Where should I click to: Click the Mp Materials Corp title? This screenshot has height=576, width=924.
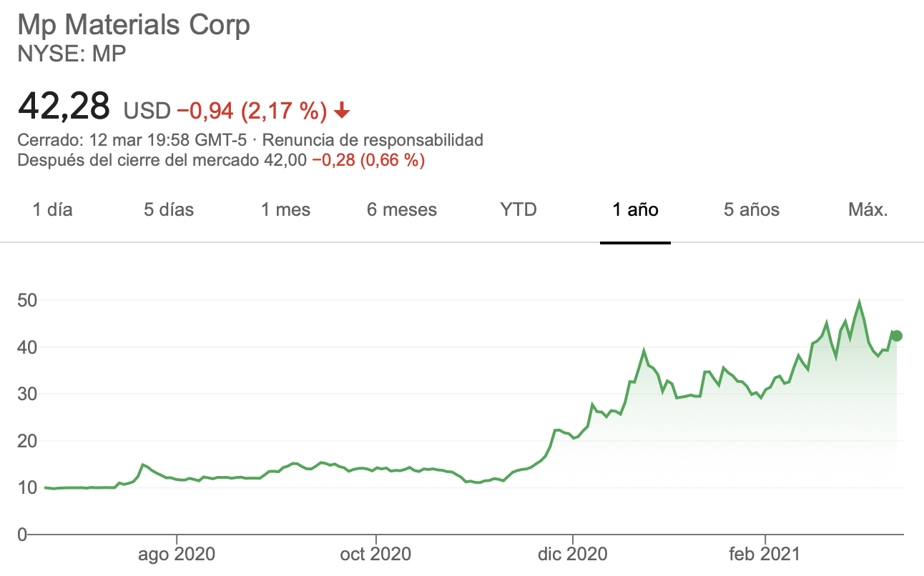134,26
